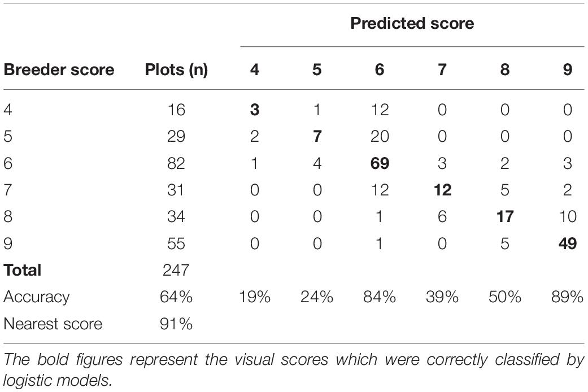Image resolution: width=588 pixels, height=392 pixels.
Task: Click predicted score column header 9
Action: (x=567, y=69)
